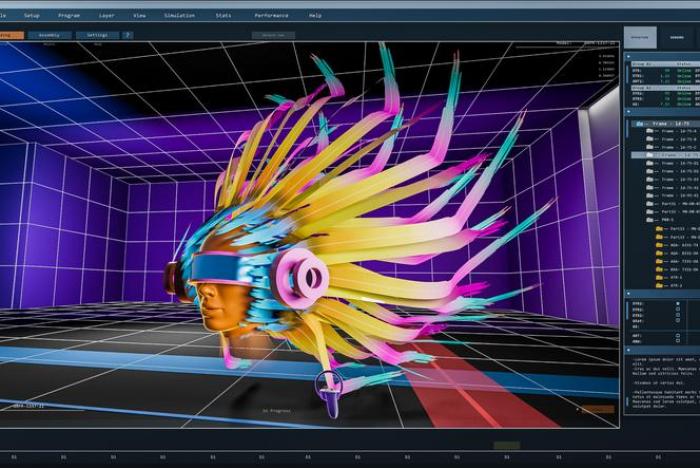Click the VR controller object in viewport
700x468 pixels.
click(328, 390)
